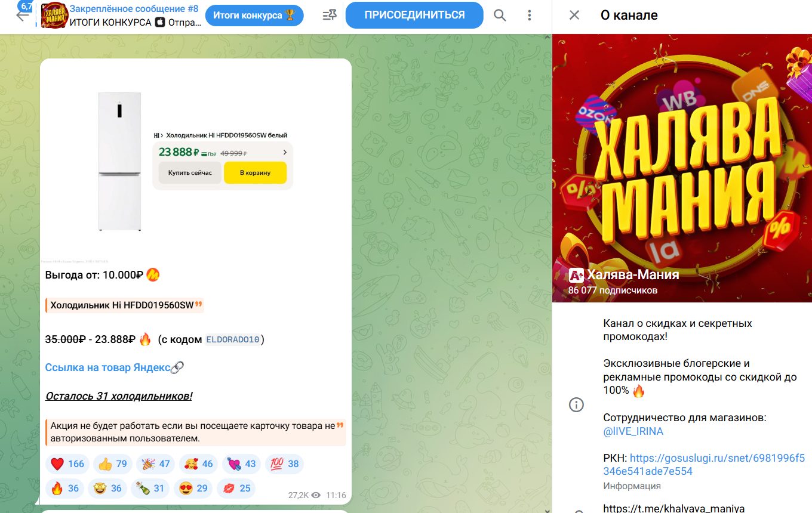Image resolution: width=812 pixels, height=513 pixels.
Task: Open the Ссылка на товар Яндекс link
Action: 115,367
